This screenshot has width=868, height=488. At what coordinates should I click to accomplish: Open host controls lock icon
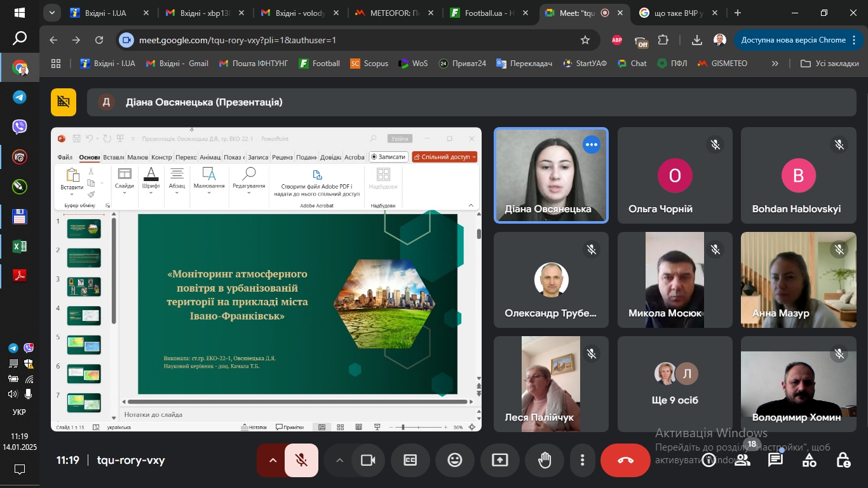843,460
